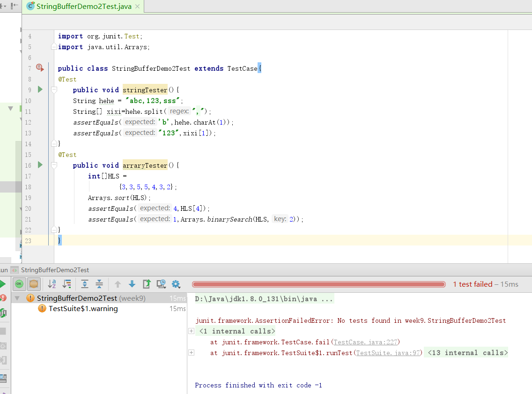Click '1 test failed' status text

pos(473,284)
